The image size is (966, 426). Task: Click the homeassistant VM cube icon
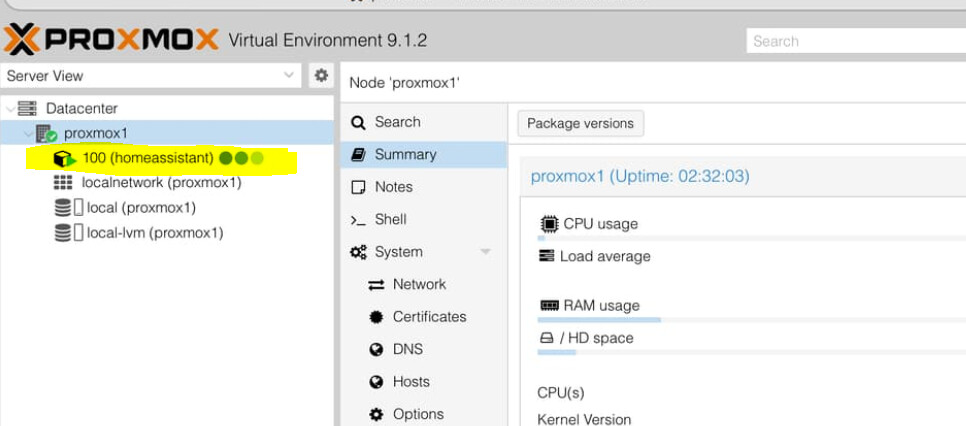64,159
